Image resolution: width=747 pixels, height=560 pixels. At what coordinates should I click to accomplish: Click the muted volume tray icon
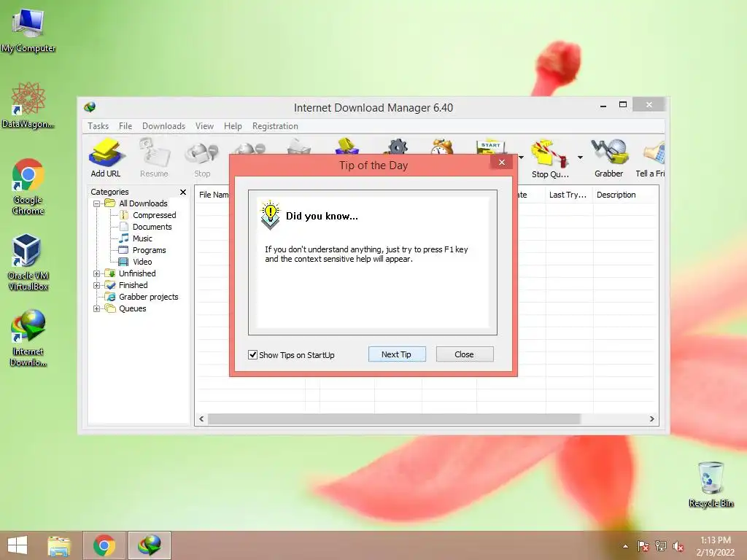(x=678, y=546)
